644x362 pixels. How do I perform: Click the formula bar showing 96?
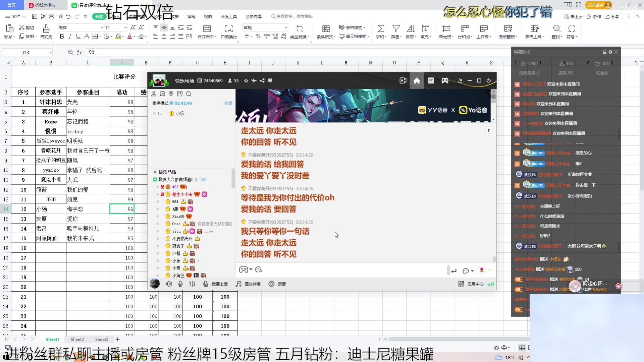[297, 52]
